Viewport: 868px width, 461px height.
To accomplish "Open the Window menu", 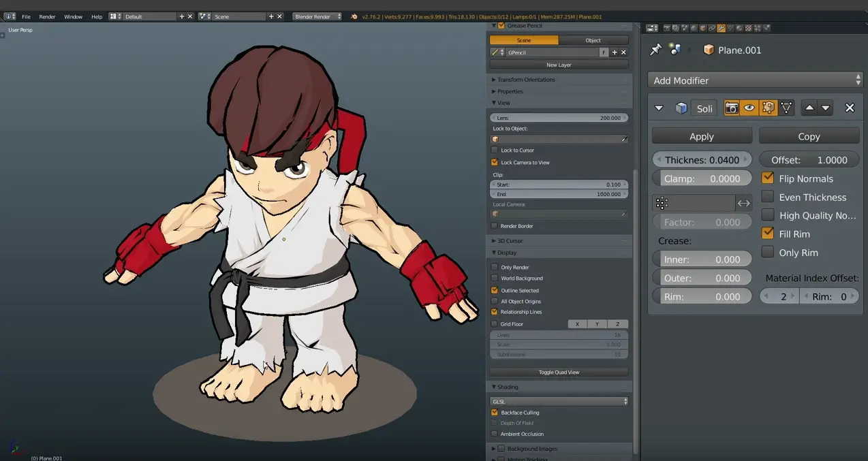I will (x=73, y=16).
